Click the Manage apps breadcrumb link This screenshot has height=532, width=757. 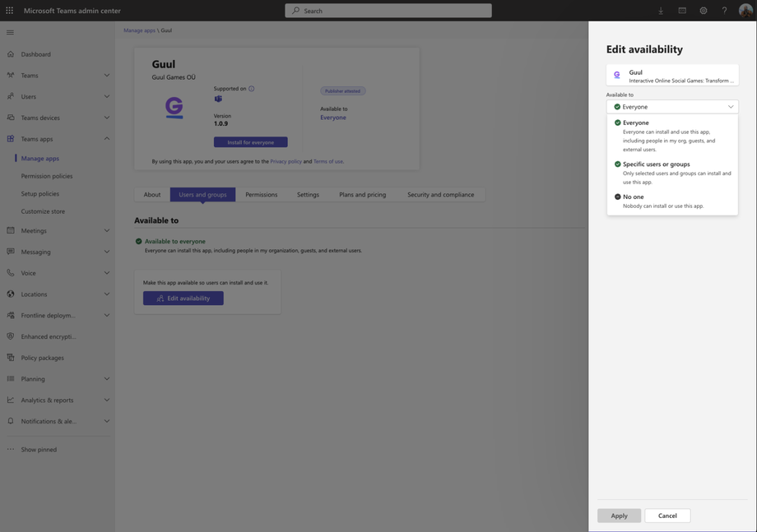(x=139, y=30)
